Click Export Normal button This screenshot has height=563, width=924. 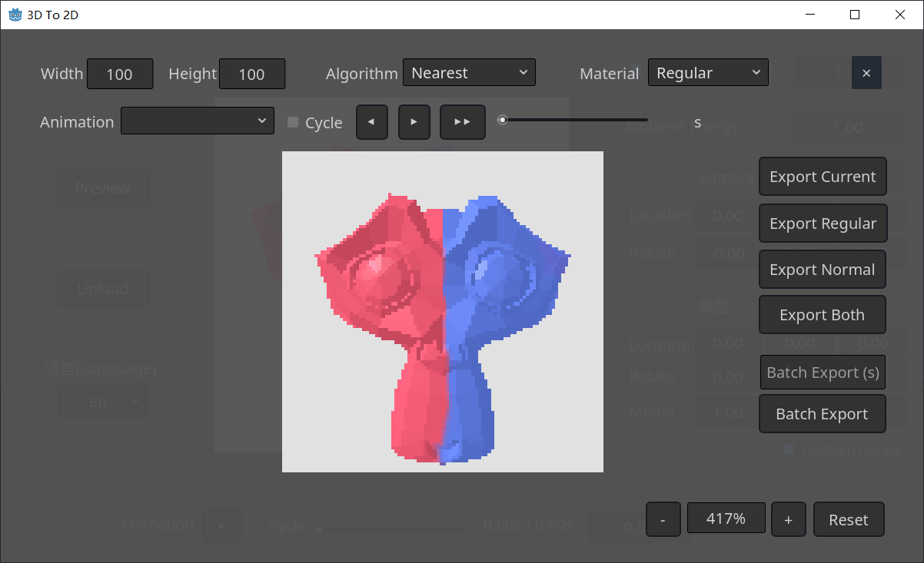click(823, 270)
